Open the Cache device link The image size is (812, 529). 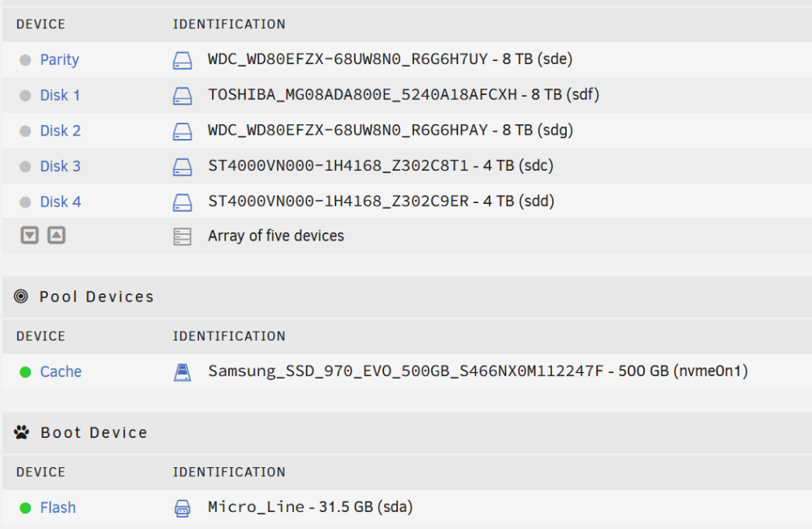61,371
